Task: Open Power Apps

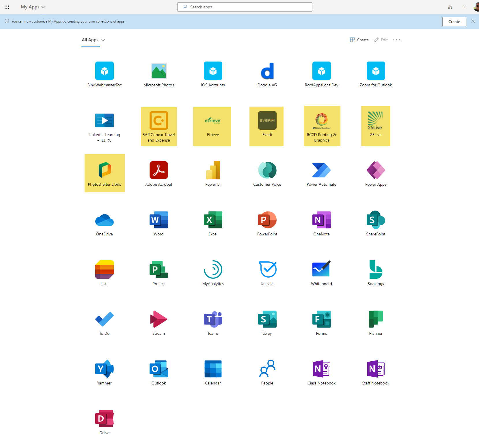Action: [376, 174]
